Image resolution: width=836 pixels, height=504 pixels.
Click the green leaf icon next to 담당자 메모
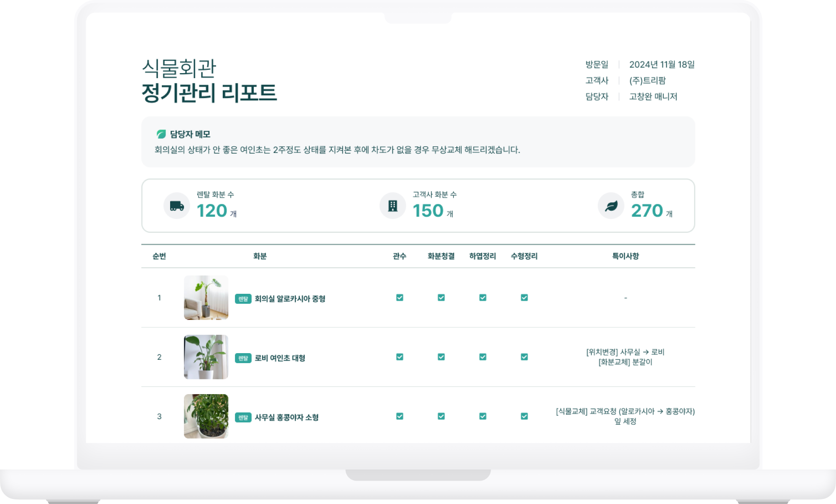pyautogui.click(x=161, y=134)
